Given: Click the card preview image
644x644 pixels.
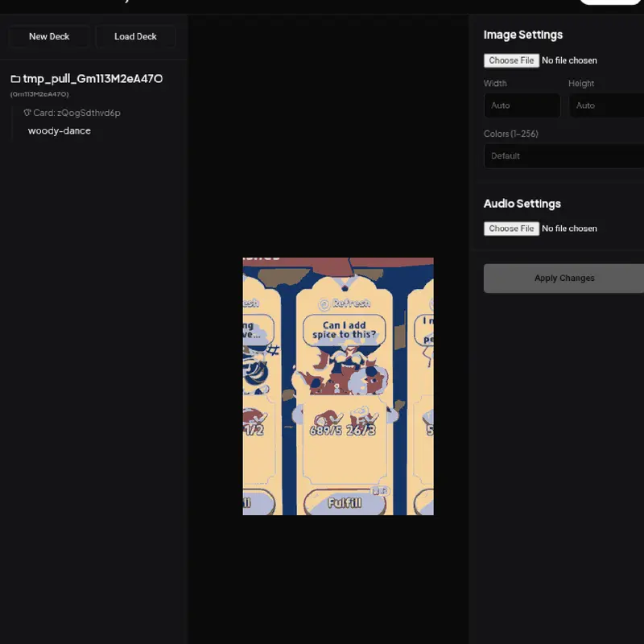Looking at the screenshot, I should pos(338,386).
